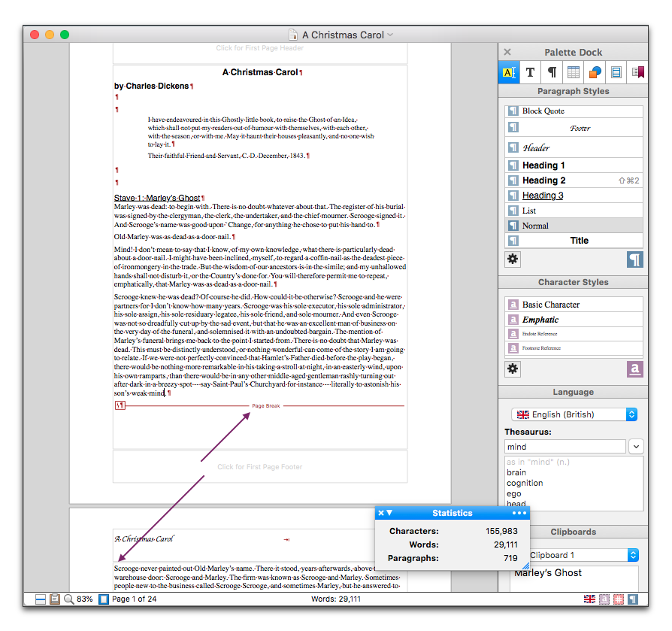Choose the synonym 'ego' in the thesaurus list
672x631 pixels.
514,494
